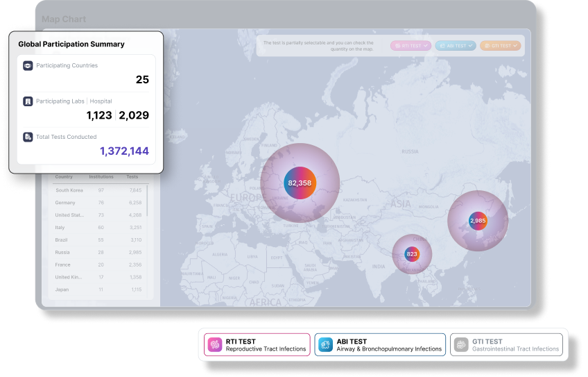Select the Russia table row
588x377 pixels.
pyautogui.click(x=98, y=252)
